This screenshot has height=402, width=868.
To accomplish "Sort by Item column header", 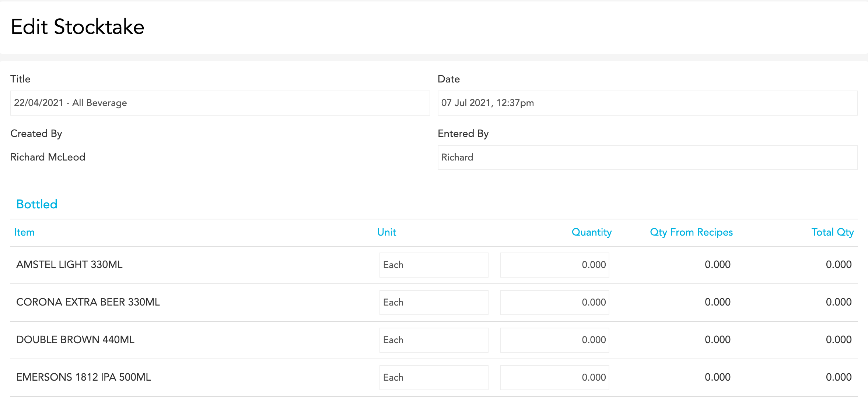I will coord(24,232).
